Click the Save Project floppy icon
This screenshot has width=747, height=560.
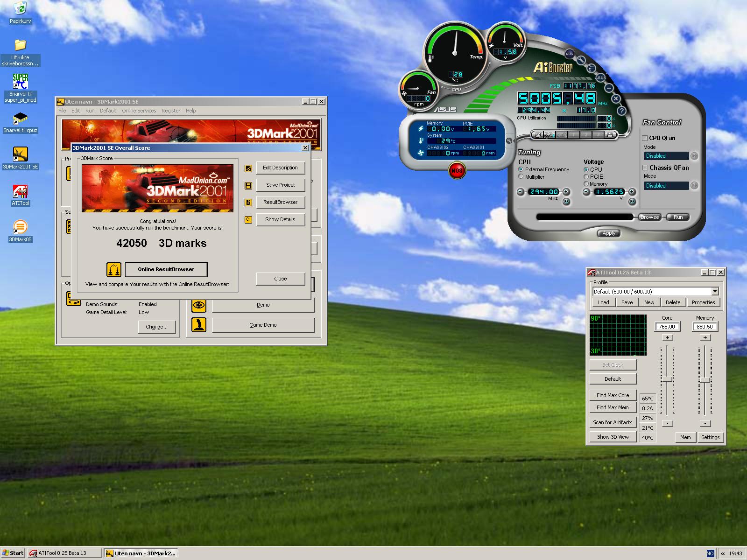click(x=248, y=185)
